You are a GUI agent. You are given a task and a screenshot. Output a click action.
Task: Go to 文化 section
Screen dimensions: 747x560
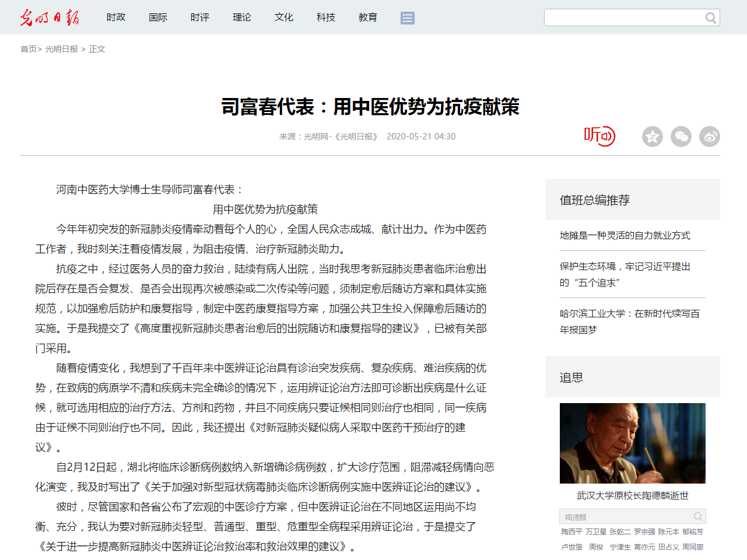pos(284,17)
